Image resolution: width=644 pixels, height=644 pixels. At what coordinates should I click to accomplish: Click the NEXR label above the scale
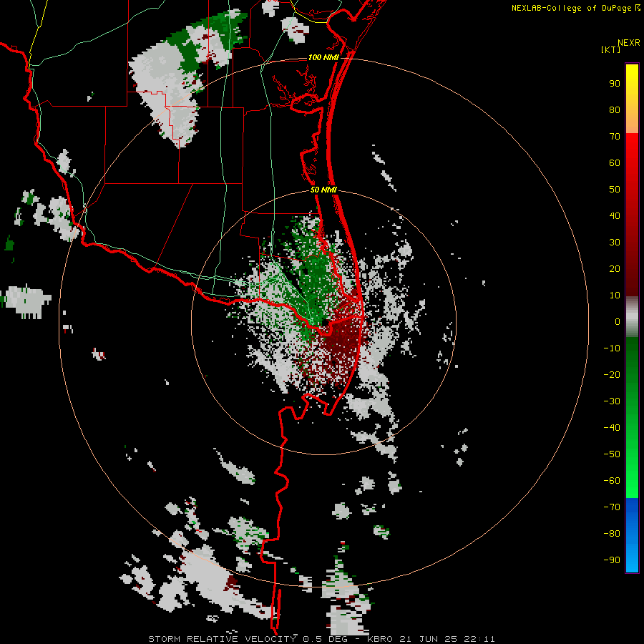click(628, 42)
